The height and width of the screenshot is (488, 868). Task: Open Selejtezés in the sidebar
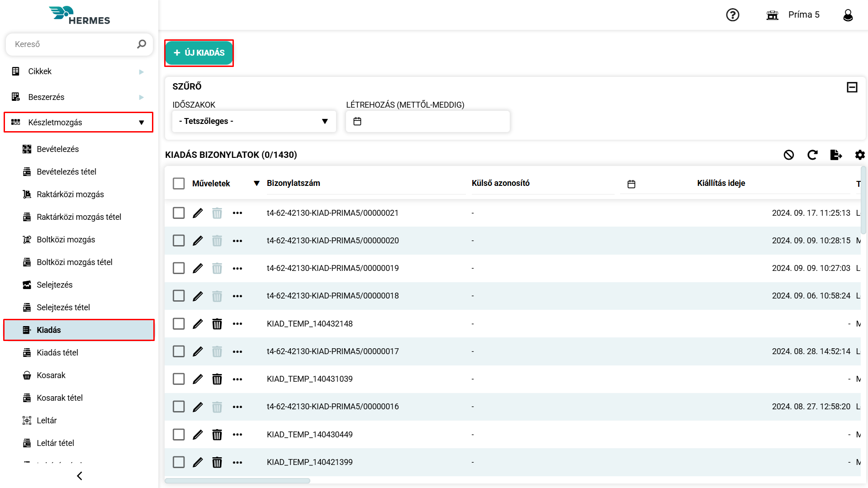tap(54, 285)
